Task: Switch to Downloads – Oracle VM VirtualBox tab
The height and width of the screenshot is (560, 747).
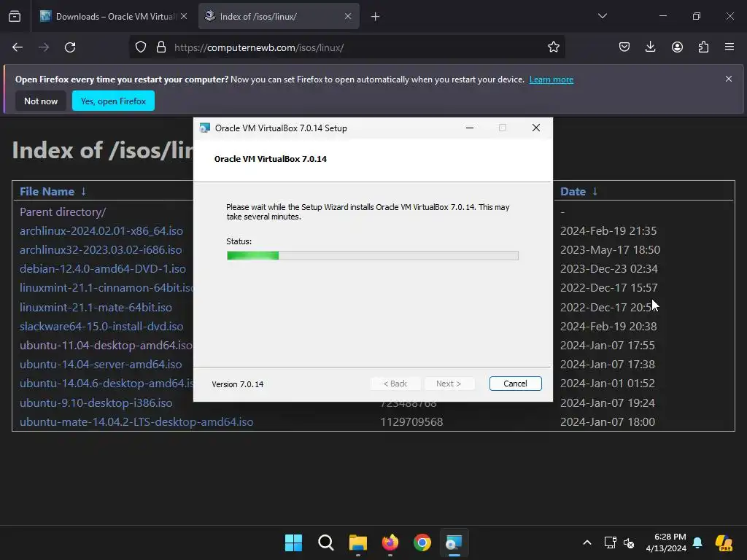Action: coord(114,17)
